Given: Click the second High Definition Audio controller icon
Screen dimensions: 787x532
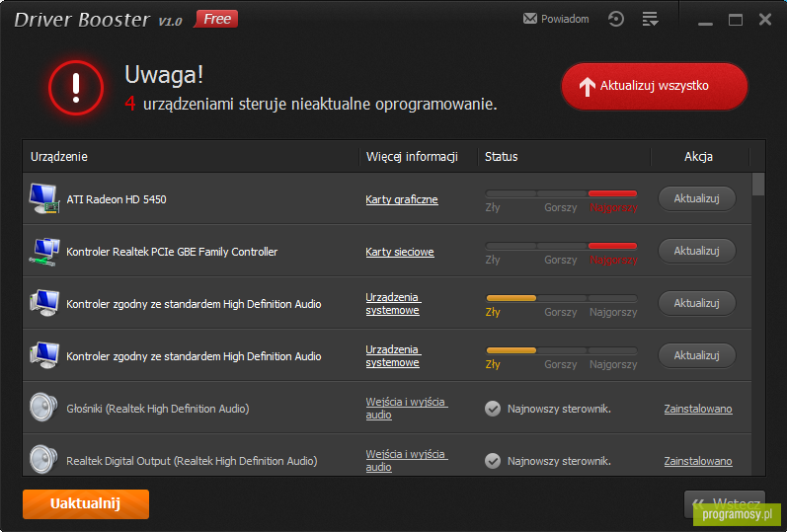Looking at the screenshot, I should pyautogui.click(x=44, y=355).
